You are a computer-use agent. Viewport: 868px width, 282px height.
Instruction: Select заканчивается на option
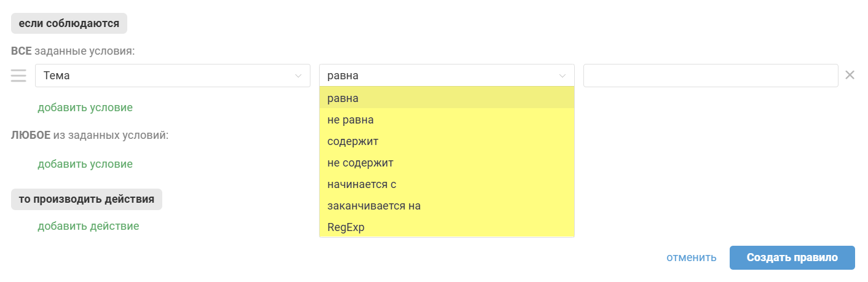446,206
